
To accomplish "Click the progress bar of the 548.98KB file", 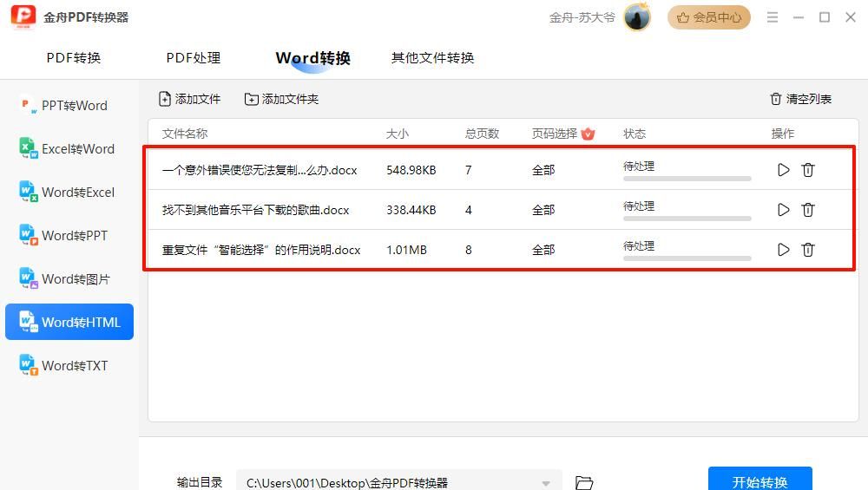I will tap(687, 179).
